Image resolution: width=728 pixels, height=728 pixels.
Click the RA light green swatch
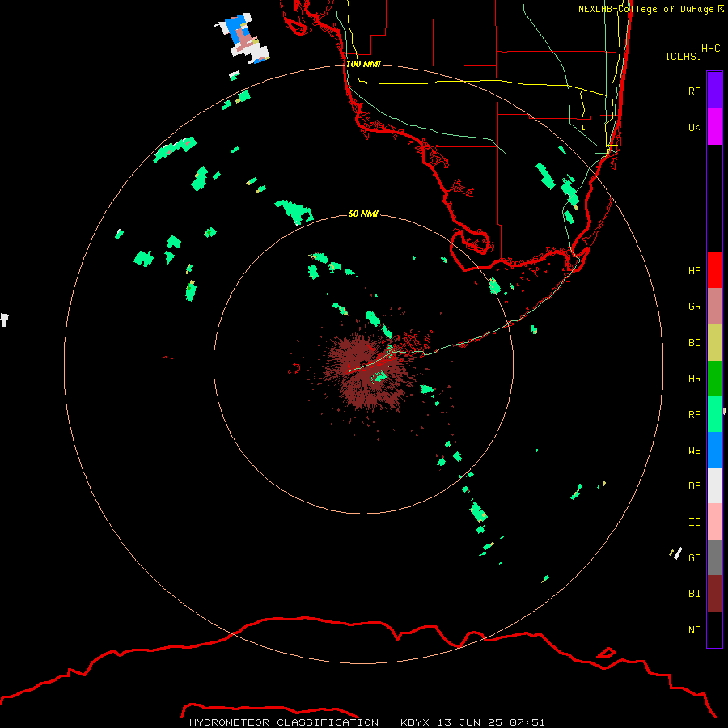(x=714, y=414)
